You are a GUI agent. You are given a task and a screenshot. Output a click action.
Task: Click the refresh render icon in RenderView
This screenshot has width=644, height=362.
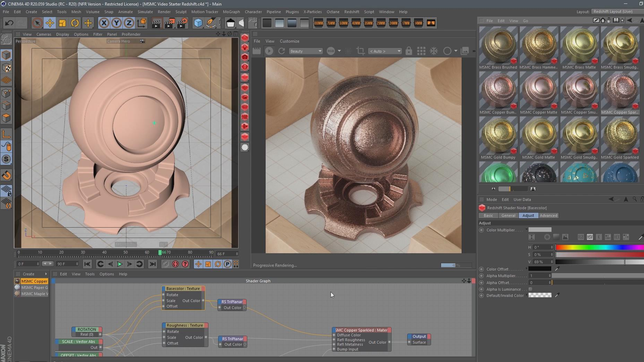281,51
